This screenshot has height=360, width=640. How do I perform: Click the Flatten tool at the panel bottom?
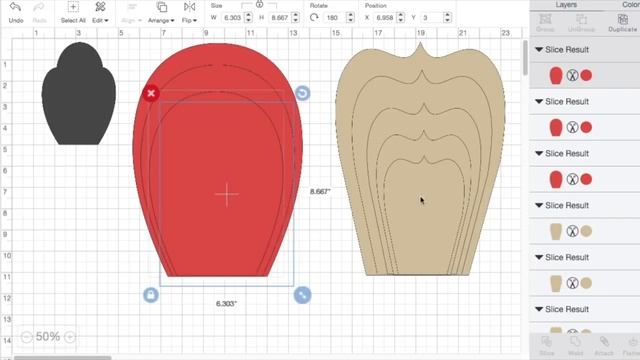[x=631, y=347]
